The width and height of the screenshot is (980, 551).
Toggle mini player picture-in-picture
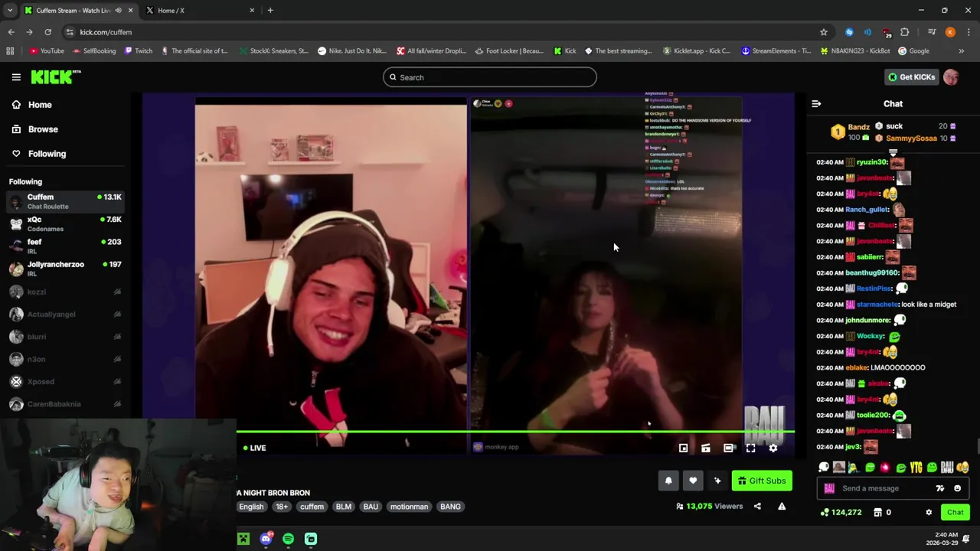684,448
